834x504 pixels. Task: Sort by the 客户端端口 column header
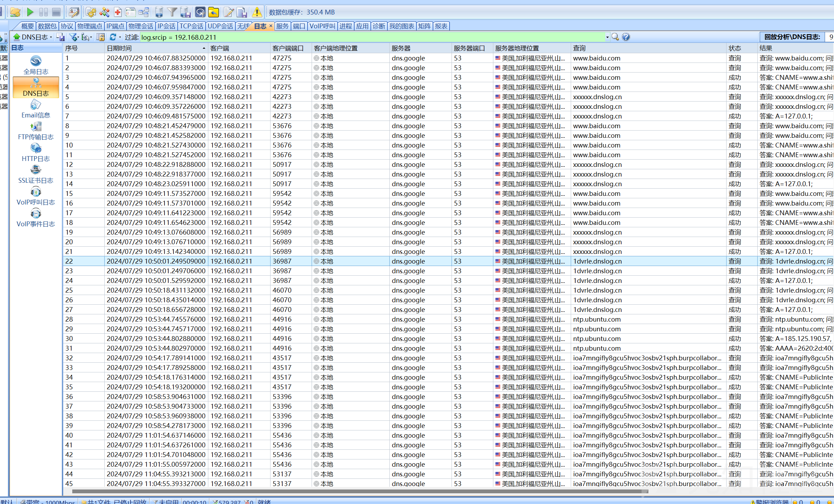coord(291,48)
